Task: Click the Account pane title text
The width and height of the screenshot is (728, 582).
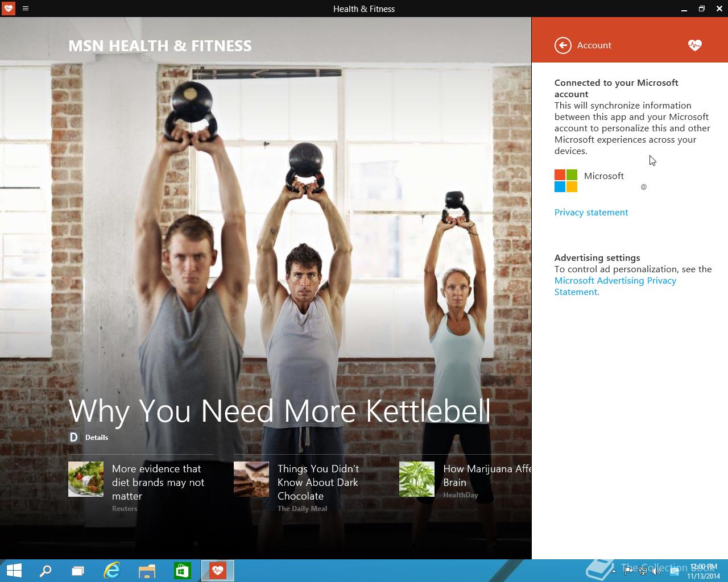Action: 594,45
